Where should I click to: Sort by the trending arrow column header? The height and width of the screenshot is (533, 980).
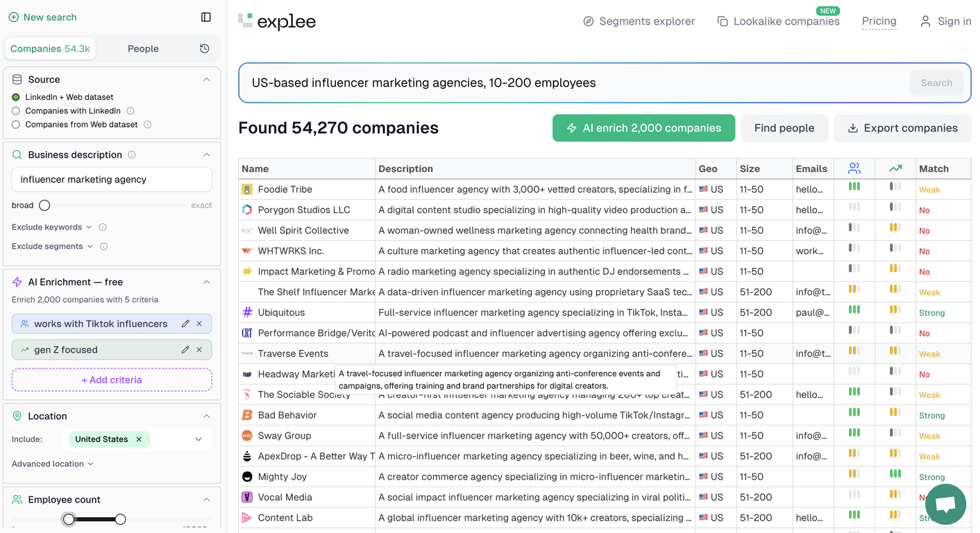coord(895,169)
